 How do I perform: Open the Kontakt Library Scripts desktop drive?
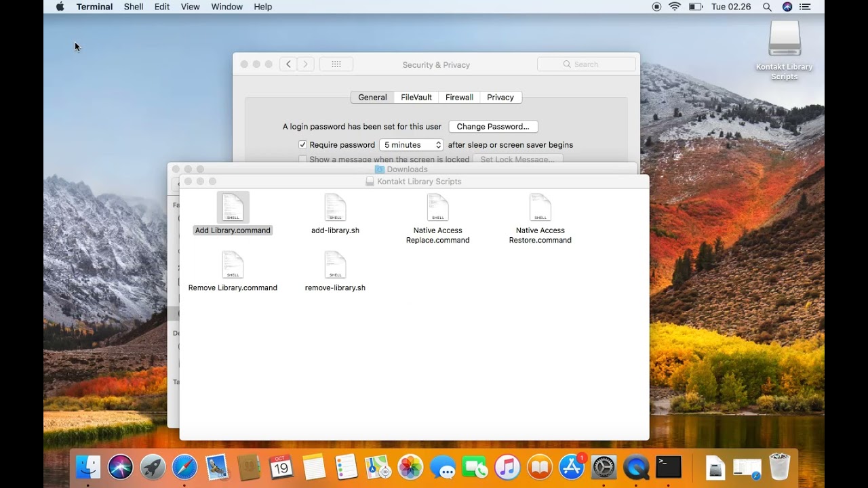point(785,39)
